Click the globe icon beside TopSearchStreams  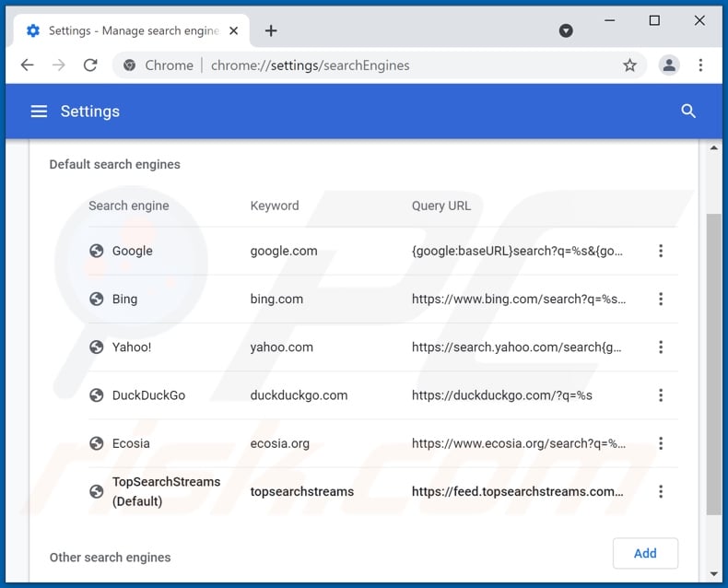tap(96, 491)
